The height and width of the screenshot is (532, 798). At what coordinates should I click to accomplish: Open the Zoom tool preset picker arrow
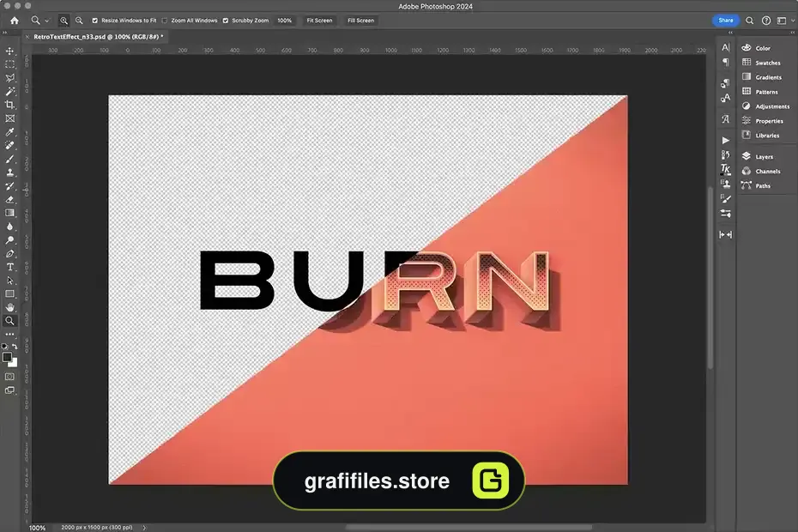[47, 21]
